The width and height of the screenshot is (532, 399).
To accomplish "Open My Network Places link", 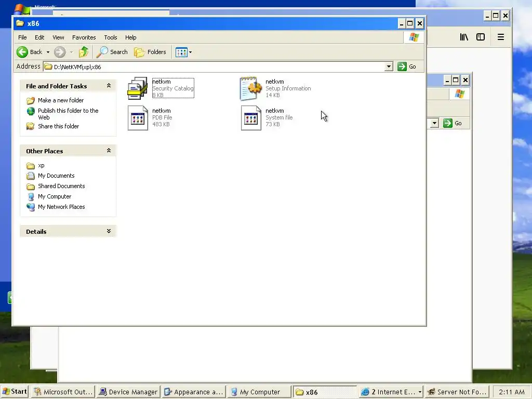I will (61, 207).
